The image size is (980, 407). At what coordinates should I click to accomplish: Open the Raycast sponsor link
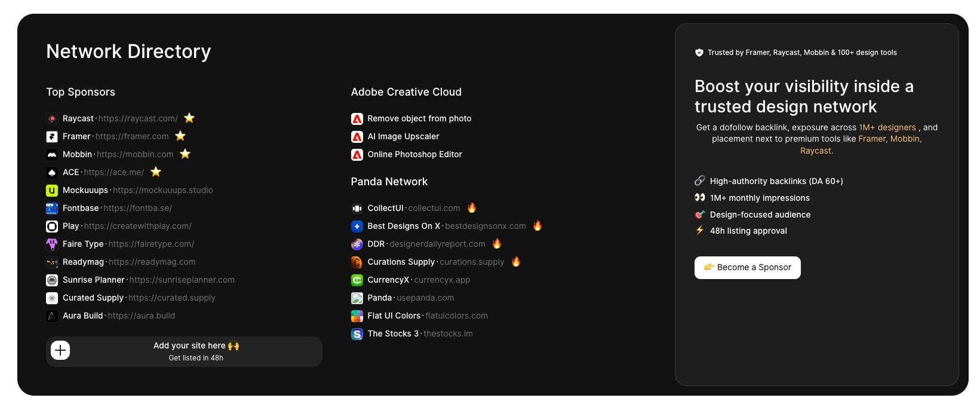[x=120, y=118]
